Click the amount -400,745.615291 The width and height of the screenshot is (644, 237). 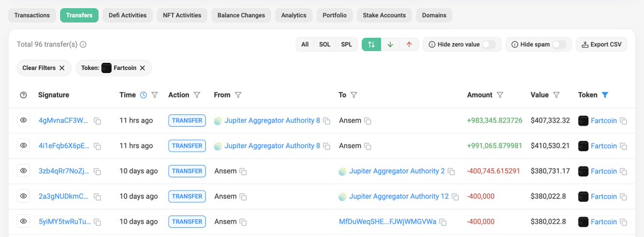494,171
